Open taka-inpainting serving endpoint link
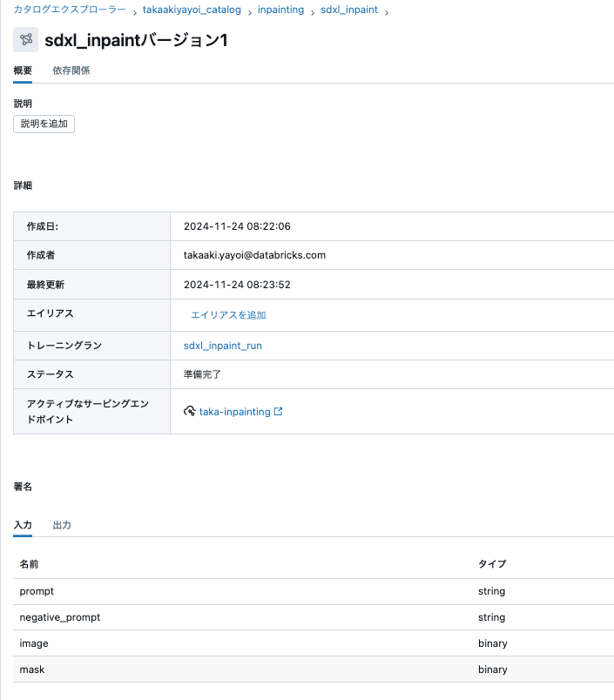Image resolution: width=614 pixels, height=700 pixels. [x=235, y=412]
